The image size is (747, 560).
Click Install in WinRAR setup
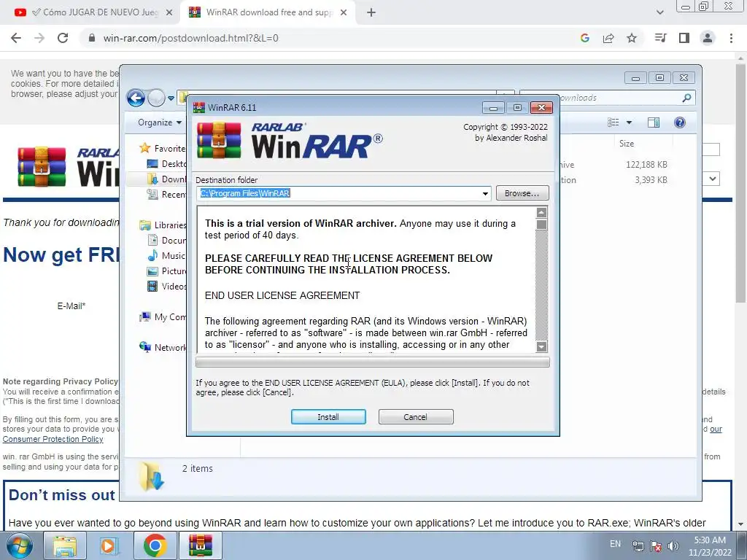[x=328, y=416]
